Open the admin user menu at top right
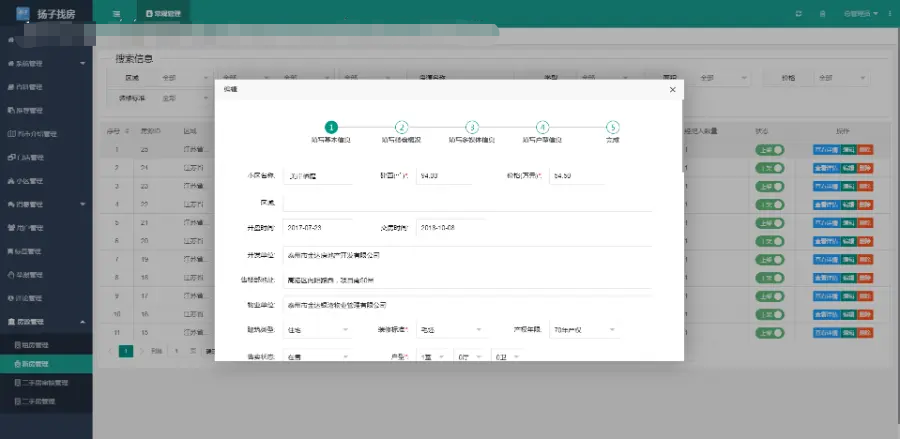This screenshot has height=439, width=900. [x=859, y=14]
